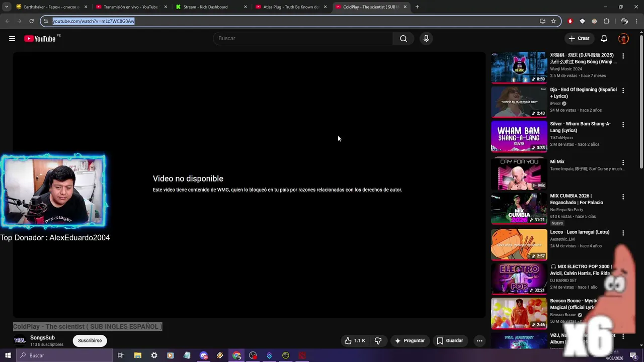The height and width of the screenshot is (362, 644).
Task: Bookmark this page with the star icon
Action: point(553,21)
